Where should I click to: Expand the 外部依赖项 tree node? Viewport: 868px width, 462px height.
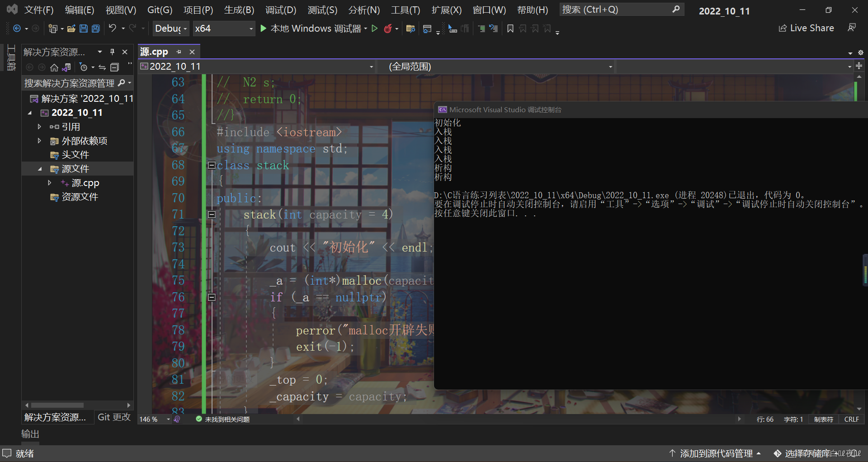(39, 141)
